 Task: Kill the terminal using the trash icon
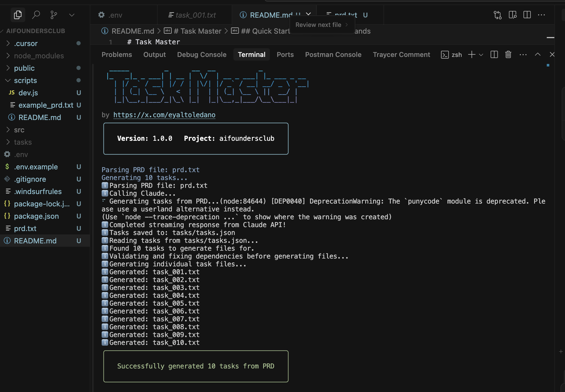point(508,54)
